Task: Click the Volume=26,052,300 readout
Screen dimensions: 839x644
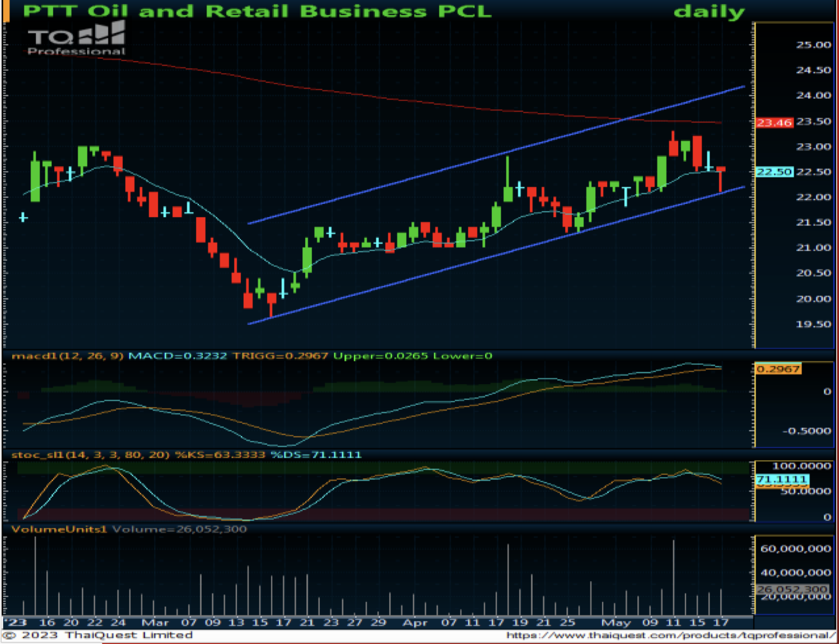Action: [179, 529]
